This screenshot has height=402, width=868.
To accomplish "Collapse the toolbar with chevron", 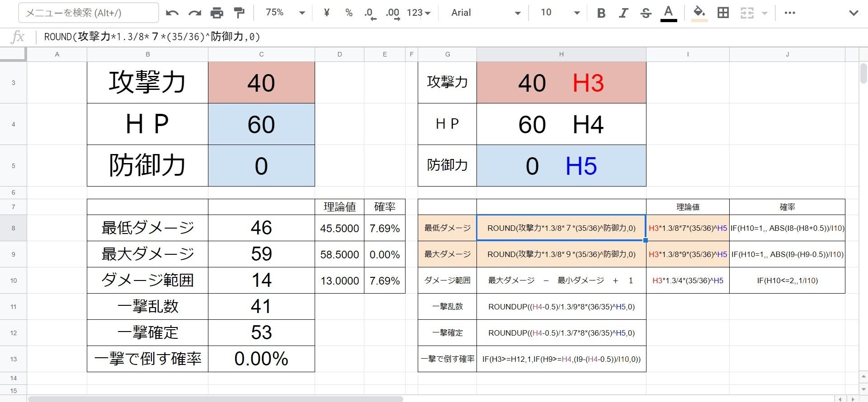I will [x=854, y=13].
